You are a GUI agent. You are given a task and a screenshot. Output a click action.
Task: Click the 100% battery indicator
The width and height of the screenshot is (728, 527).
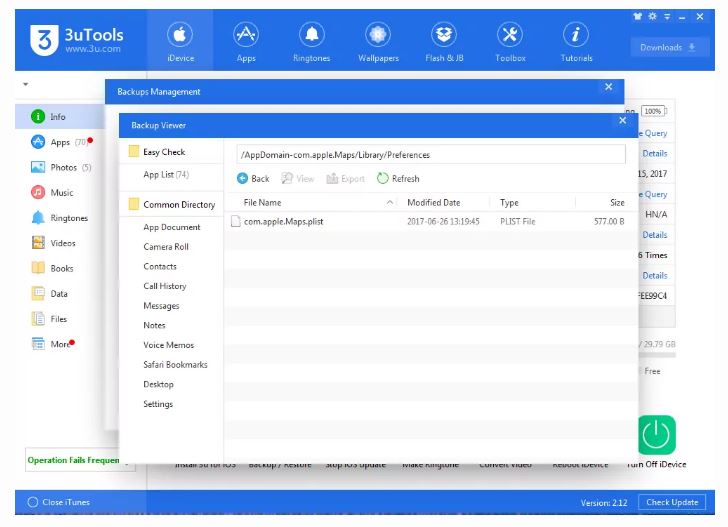653,111
